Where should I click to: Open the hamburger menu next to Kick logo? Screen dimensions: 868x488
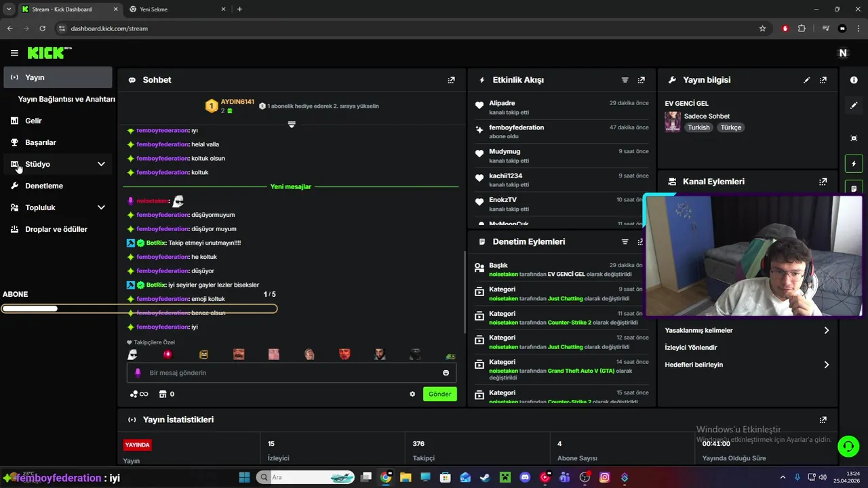tap(14, 53)
